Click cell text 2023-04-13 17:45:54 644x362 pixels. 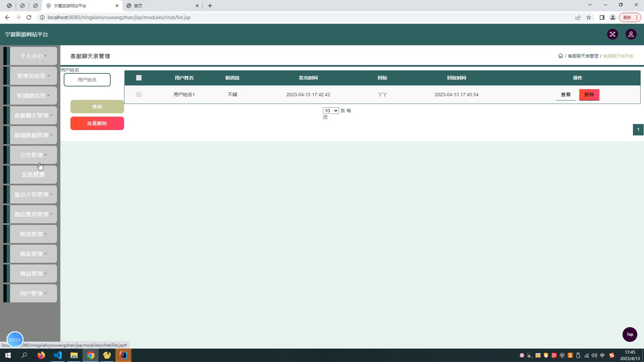pos(457,95)
